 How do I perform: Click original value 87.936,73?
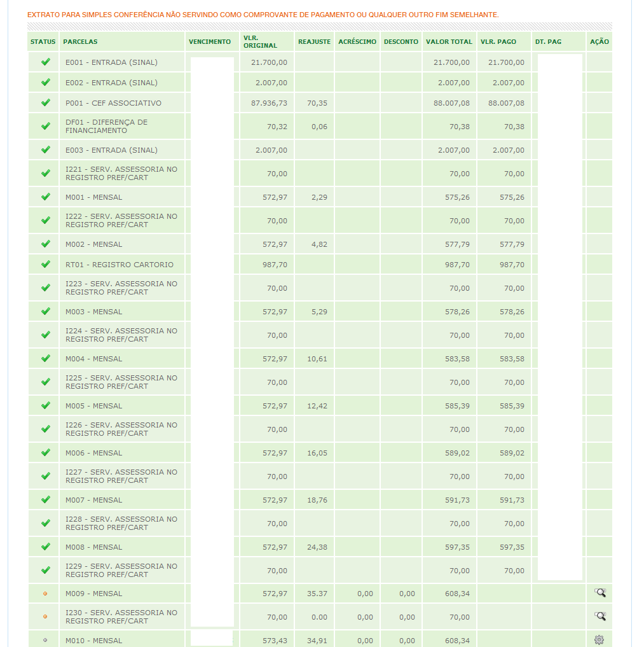pos(269,103)
